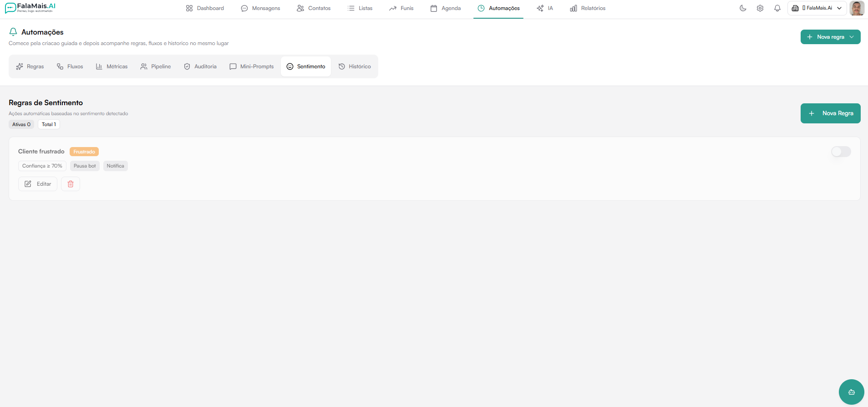Open the IA section
Viewport: 868px width, 407px height.
tap(545, 8)
